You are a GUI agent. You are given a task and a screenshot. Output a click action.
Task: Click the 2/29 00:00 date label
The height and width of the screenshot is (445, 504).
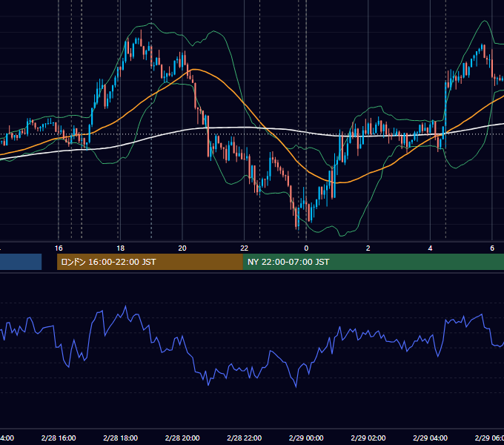pyautogui.click(x=306, y=438)
